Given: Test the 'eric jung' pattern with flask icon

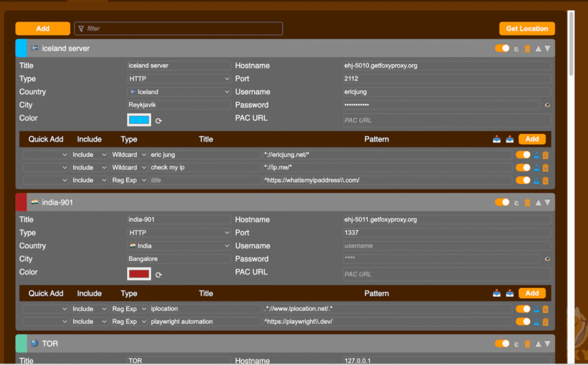Looking at the screenshot, I should coord(536,155).
